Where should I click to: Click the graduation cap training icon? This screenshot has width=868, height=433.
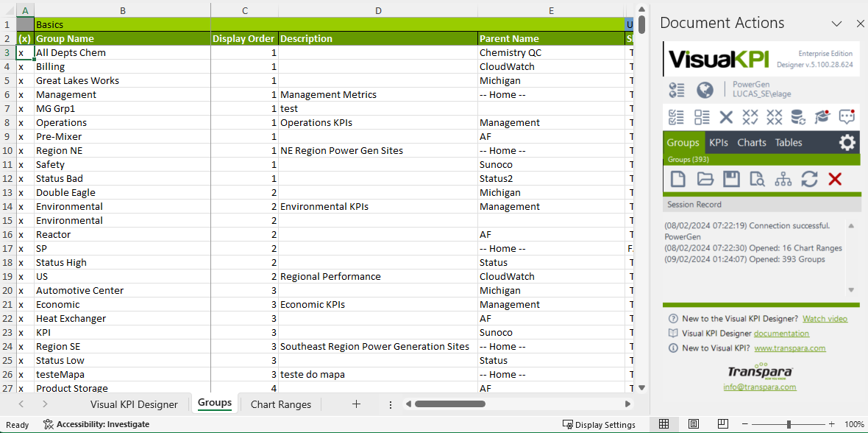point(822,116)
